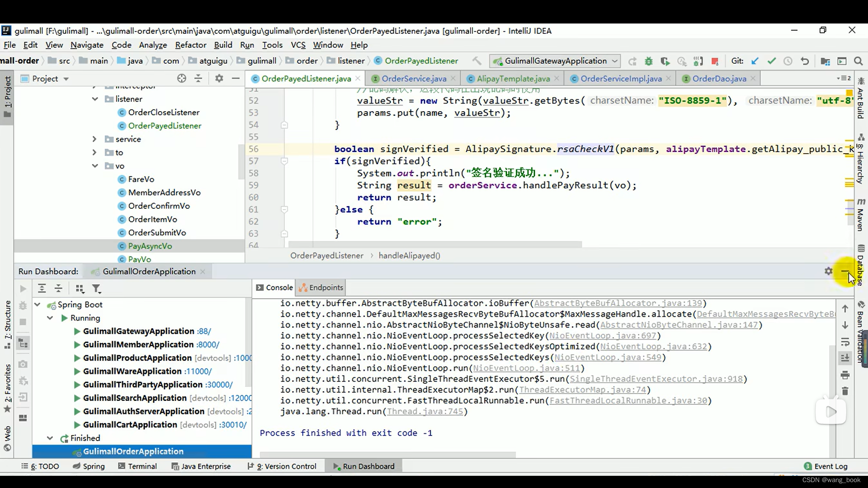868x488 pixels.
Task: Toggle the 2: Favorites tool window
Action: pyautogui.click(x=7, y=388)
